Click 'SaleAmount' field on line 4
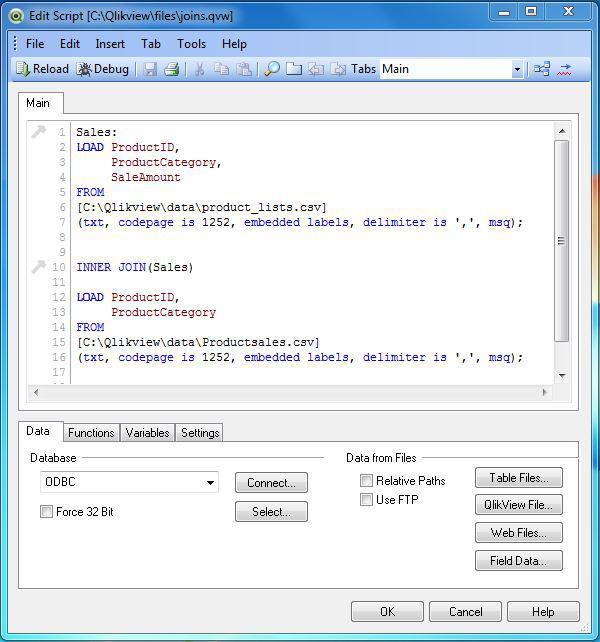The height and width of the screenshot is (642, 600). [146, 177]
